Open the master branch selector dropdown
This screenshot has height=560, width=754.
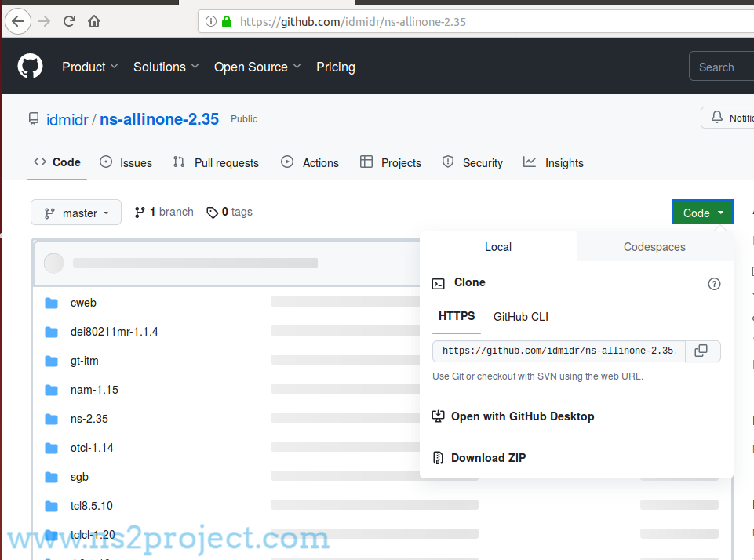[76, 213]
